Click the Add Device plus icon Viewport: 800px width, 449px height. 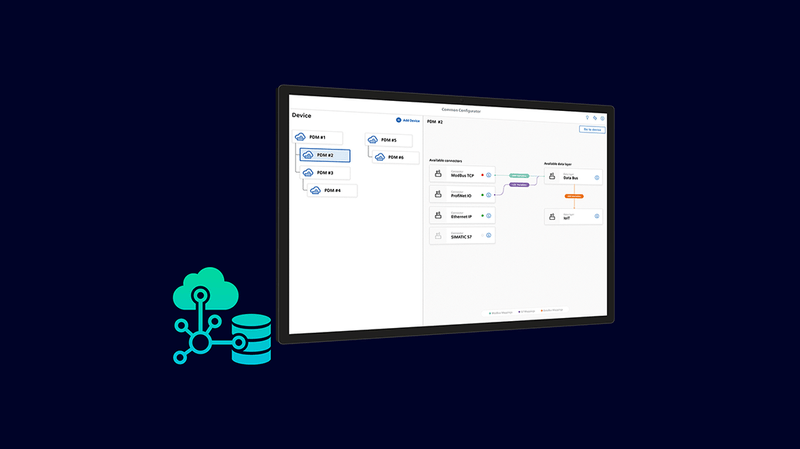click(x=398, y=120)
